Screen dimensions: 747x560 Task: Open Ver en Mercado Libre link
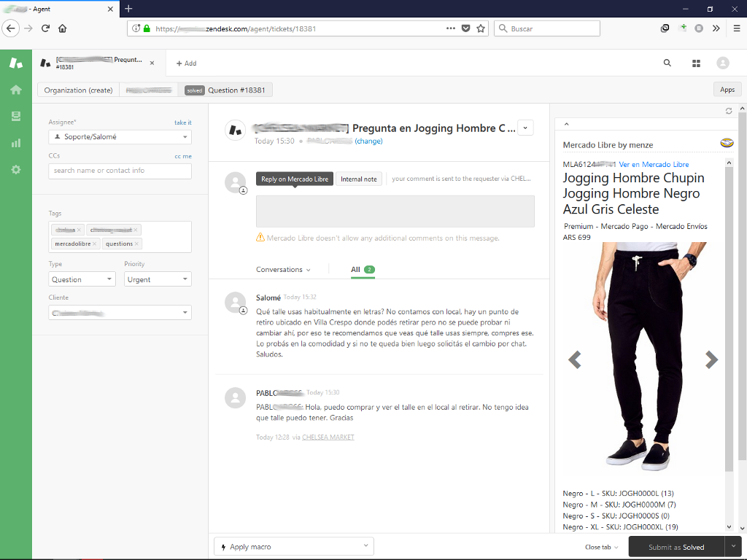click(654, 165)
